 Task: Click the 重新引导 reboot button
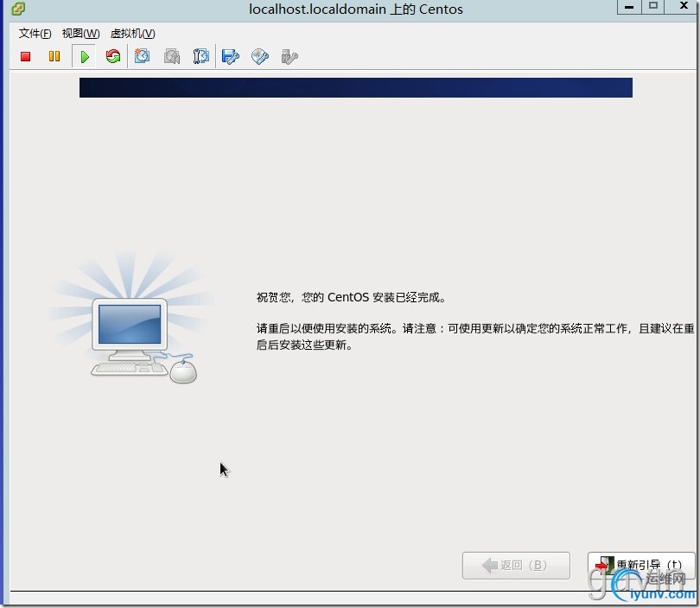[x=641, y=565]
